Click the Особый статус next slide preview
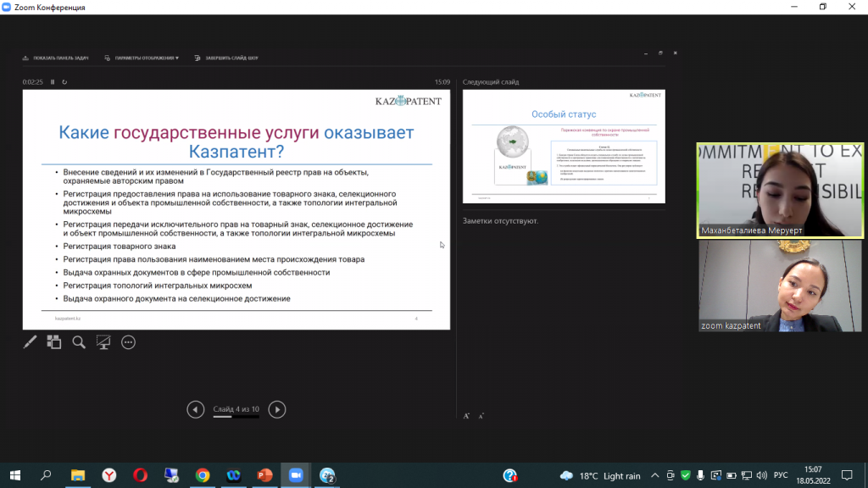The width and height of the screenshot is (868, 488). 563,146
